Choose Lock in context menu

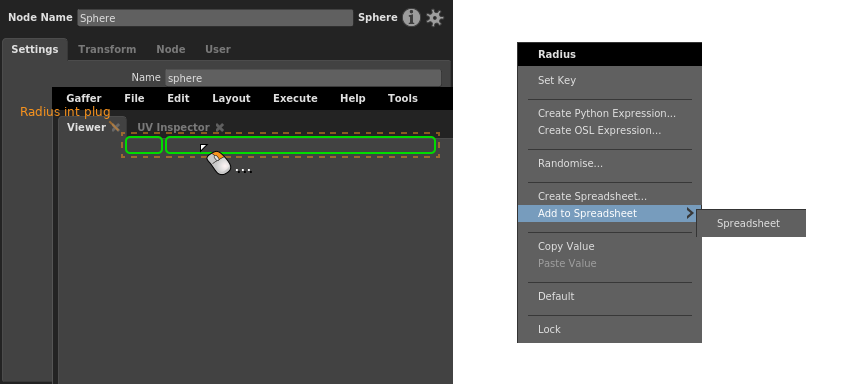click(609, 329)
